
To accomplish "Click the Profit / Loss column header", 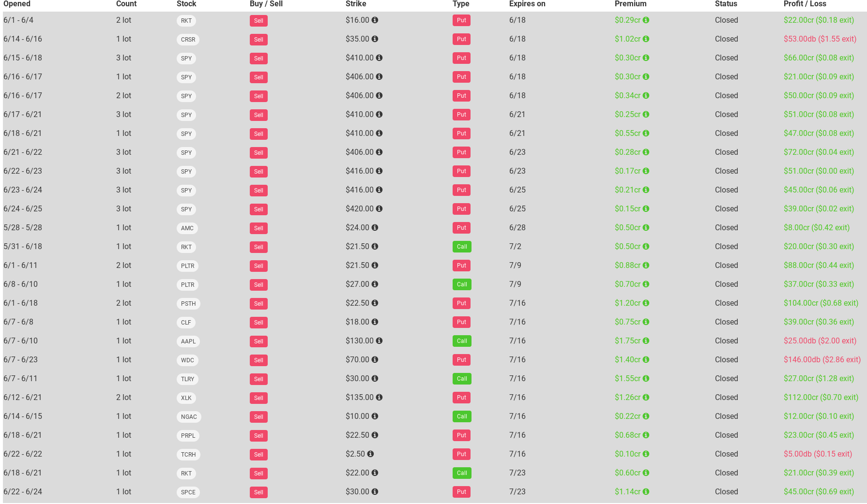I will coord(805,4).
